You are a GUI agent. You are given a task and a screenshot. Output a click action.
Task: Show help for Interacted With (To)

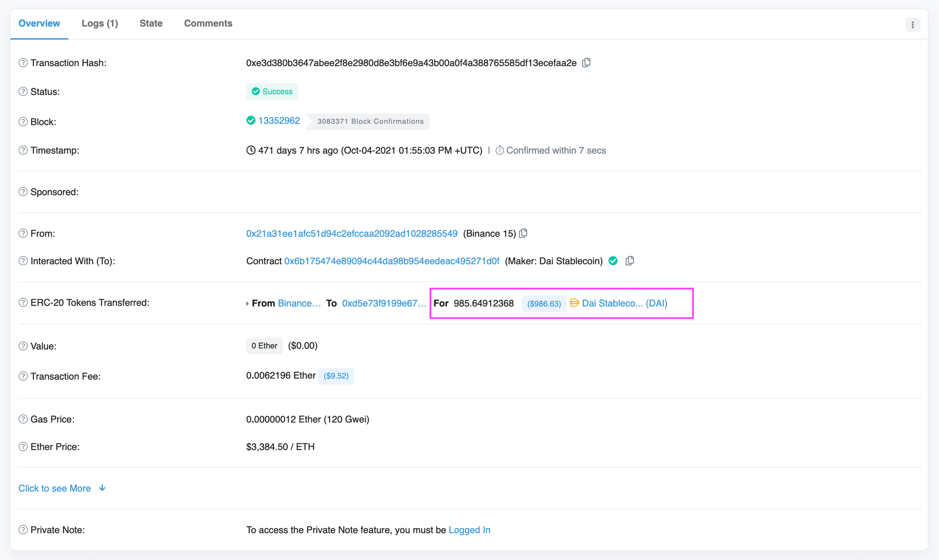(x=23, y=261)
